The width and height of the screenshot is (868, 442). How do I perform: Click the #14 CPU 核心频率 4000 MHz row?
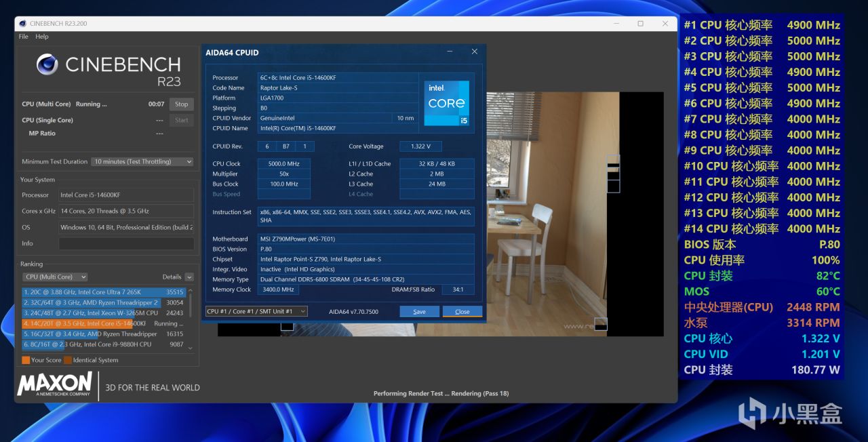point(762,228)
